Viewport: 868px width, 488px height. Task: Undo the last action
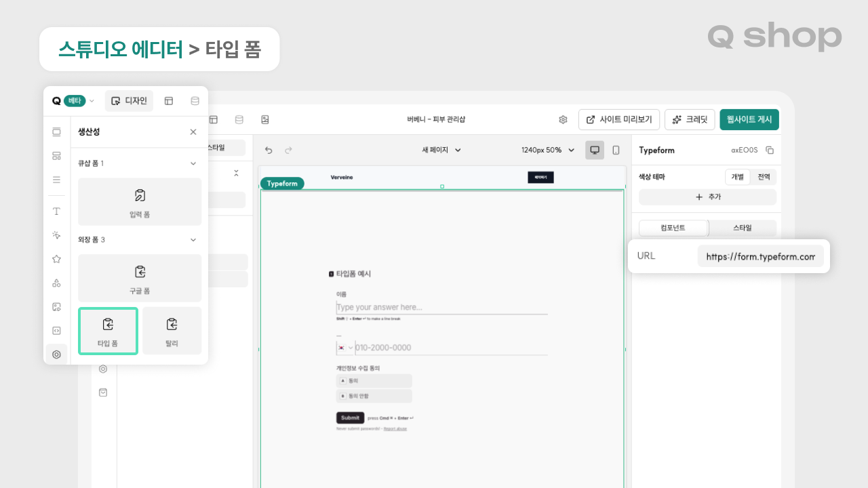point(269,150)
